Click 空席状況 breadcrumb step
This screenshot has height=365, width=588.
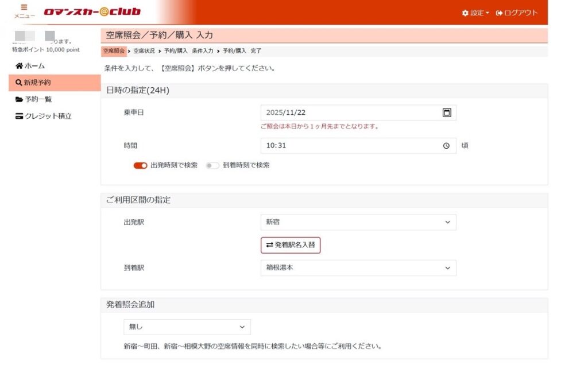144,51
